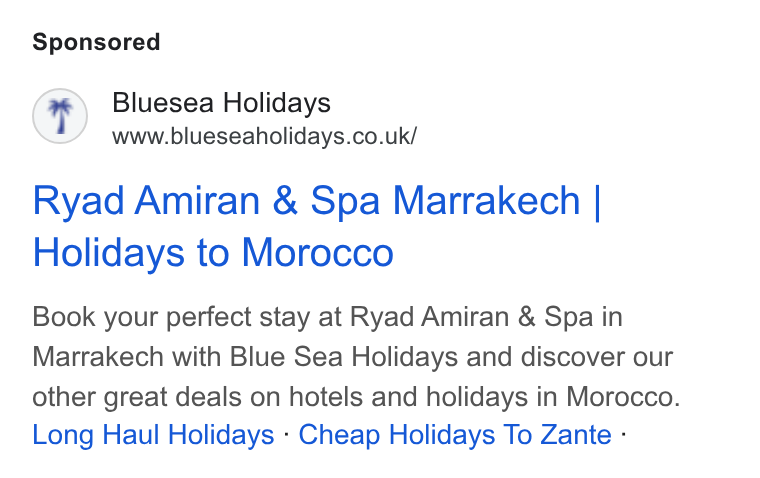Click the Holidays to Morocco headline line

click(213, 252)
